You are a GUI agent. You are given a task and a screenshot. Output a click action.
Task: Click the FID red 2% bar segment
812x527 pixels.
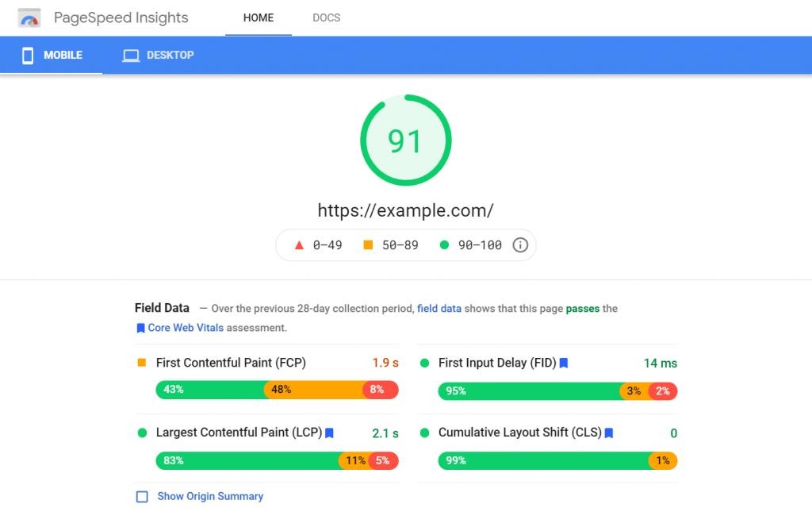(663, 391)
